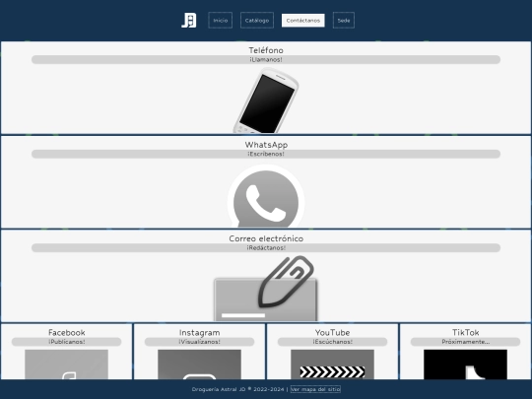The height and width of the screenshot is (399, 532).
Task: Go to the Catálogo page
Action: pos(257,21)
